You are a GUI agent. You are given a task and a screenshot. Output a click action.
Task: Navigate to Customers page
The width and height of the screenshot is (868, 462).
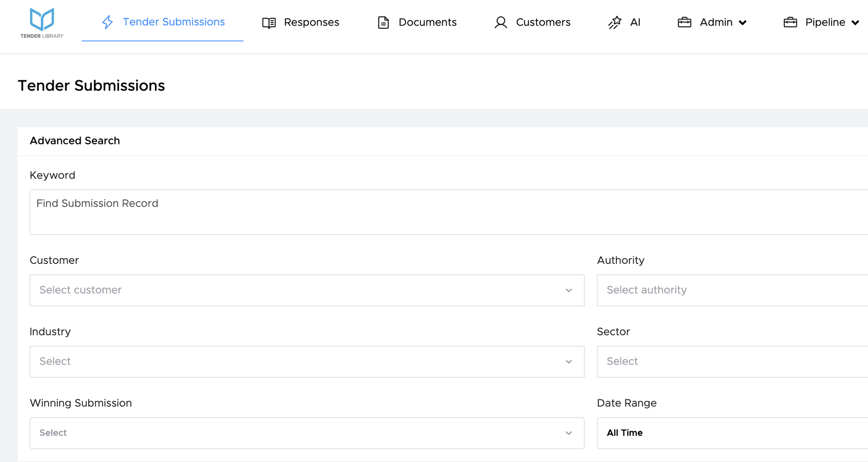[x=543, y=23]
